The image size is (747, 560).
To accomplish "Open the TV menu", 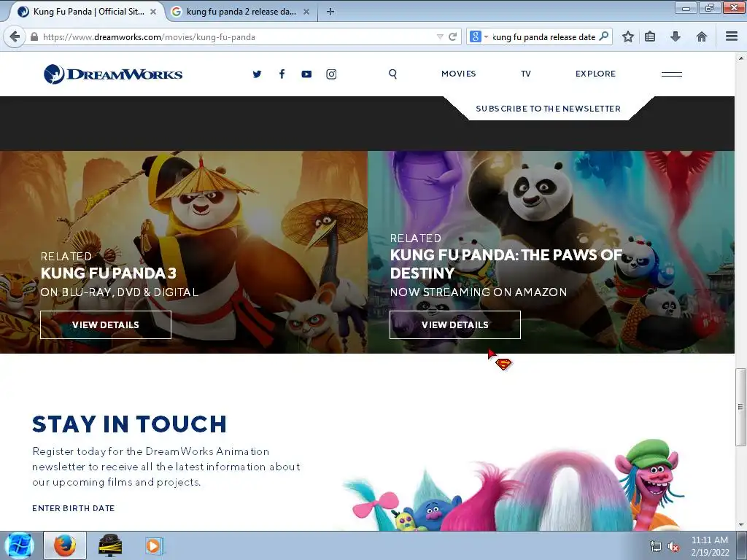I will (525, 74).
